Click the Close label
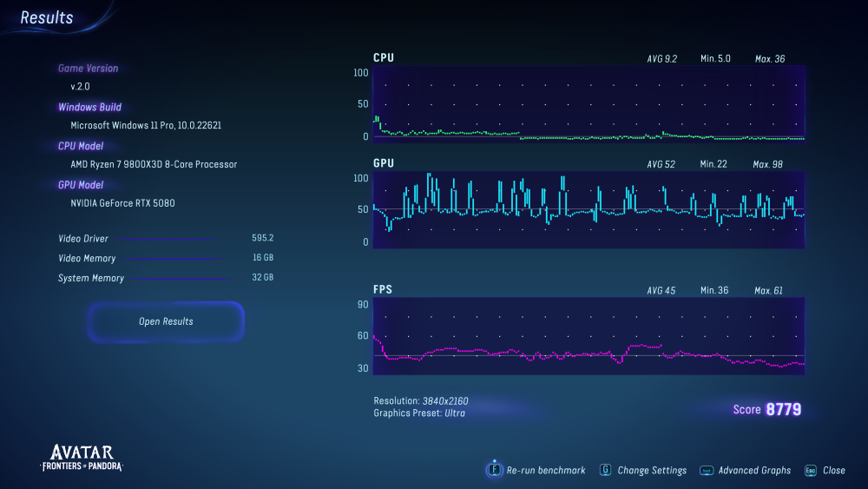 (x=833, y=470)
